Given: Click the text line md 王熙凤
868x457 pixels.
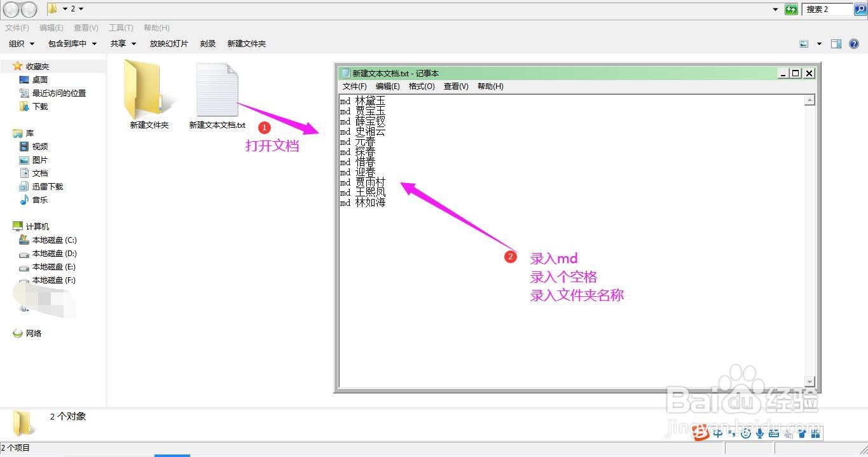Looking at the screenshot, I should pos(362,193).
